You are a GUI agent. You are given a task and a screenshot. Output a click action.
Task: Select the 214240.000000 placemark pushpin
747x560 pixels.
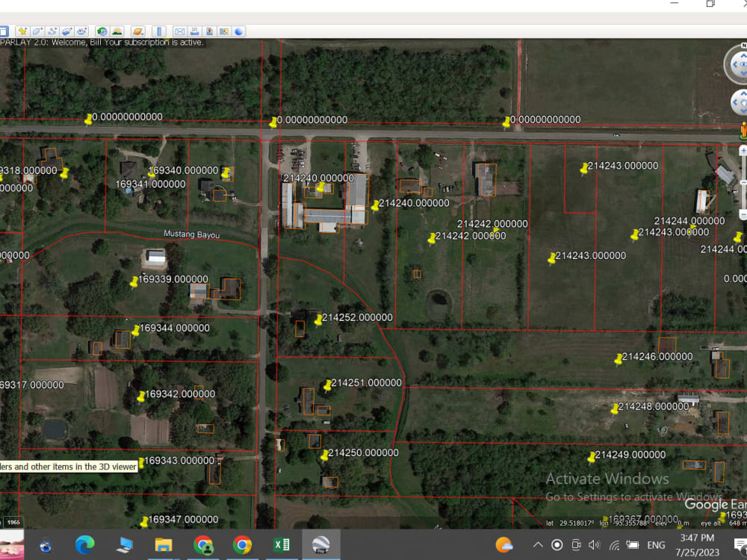[x=320, y=187]
